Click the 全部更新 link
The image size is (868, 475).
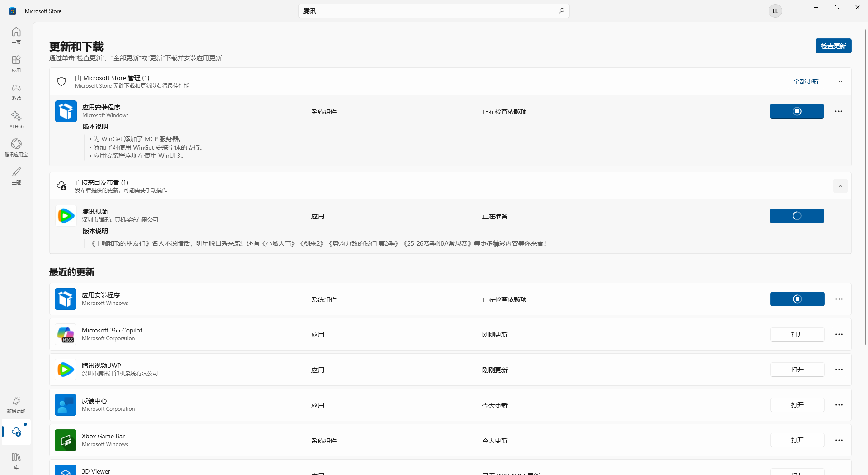pyautogui.click(x=806, y=81)
